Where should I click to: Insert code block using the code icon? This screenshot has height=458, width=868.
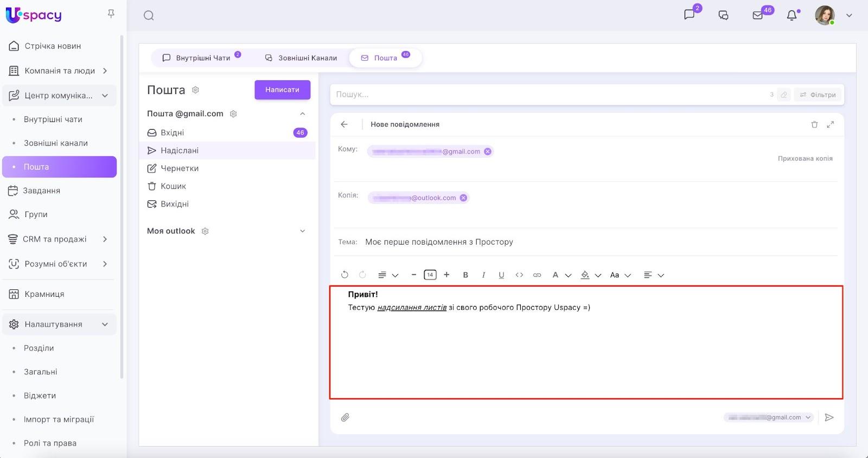[519, 275]
